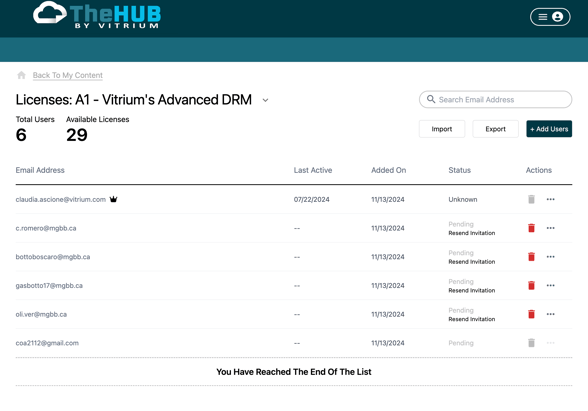
Task: Delete user oli.ver@mgbb.ca
Action: (x=531, y=314)
